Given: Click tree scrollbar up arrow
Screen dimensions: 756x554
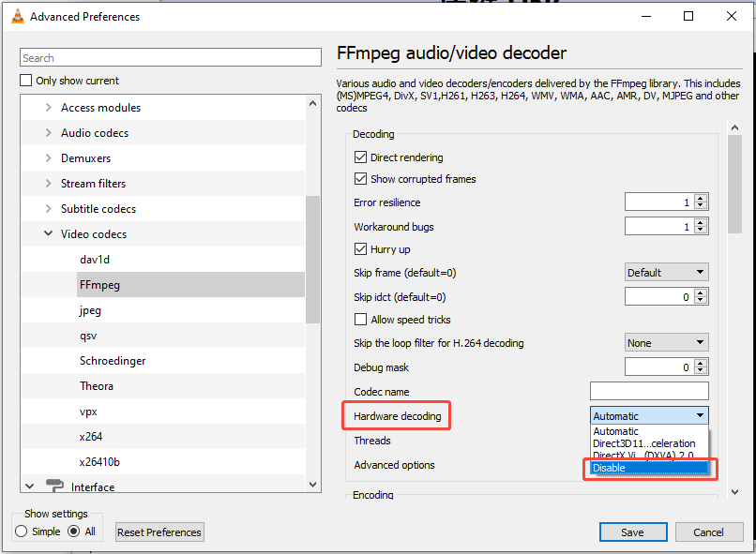Looking at the screenshot, I should click(313, 103).
